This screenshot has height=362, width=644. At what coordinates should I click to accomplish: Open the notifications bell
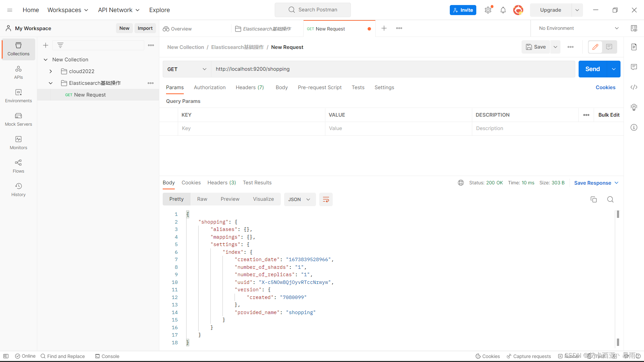503,10
